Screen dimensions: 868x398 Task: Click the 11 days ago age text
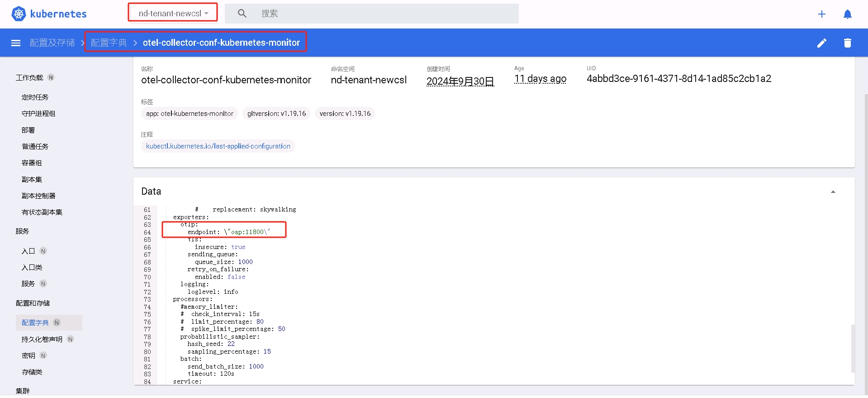[x=540, y=79]
